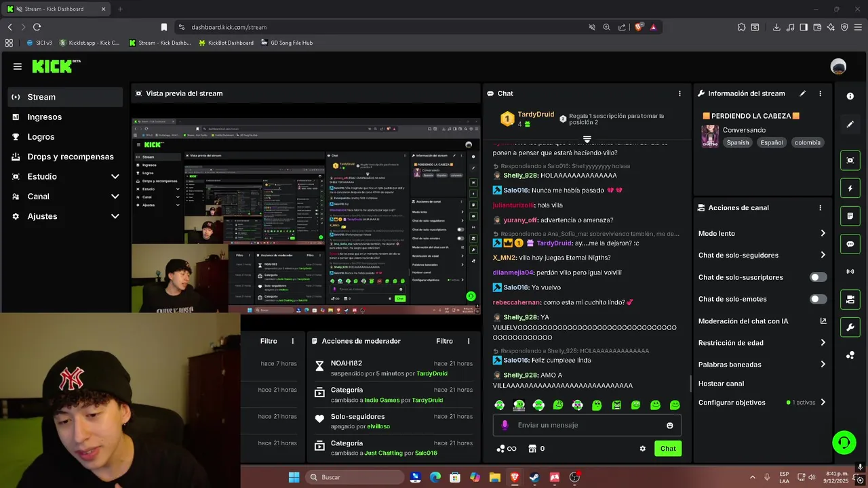Toggle Chat de solo-suscriptores switch

[818, 277]
